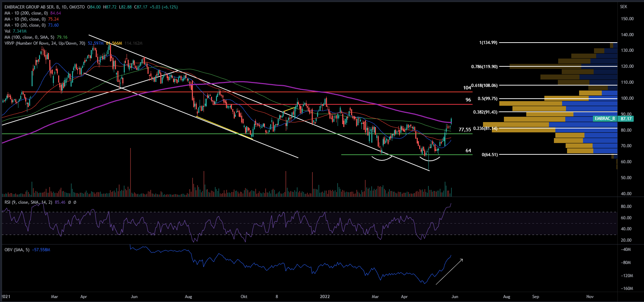Image resolution: width=644 pixels, height=302 pixels.
Task: Click the 77,55 support level text label
Action: (x=465, y=130)
